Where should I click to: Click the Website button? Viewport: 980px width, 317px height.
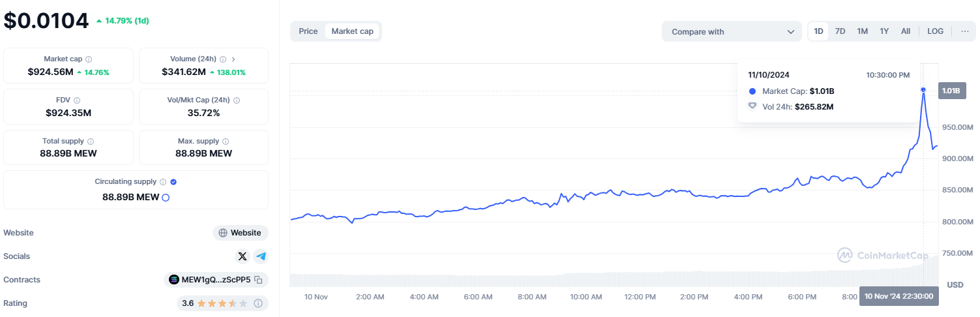point(240,233)
